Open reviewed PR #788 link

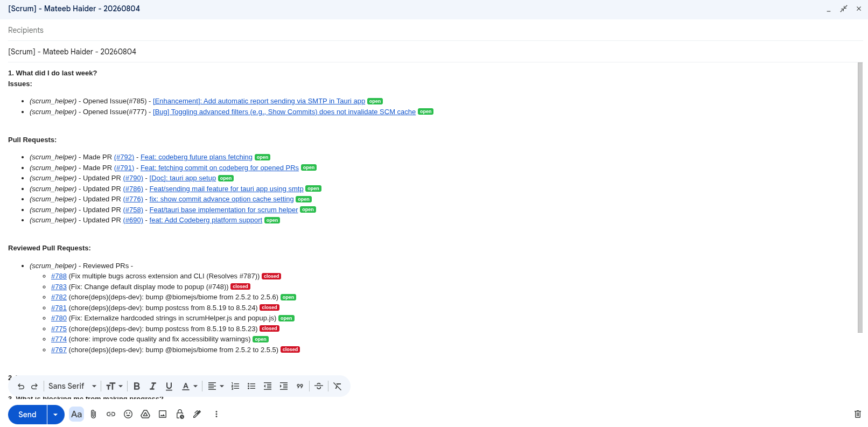click(x=59, y=276)
